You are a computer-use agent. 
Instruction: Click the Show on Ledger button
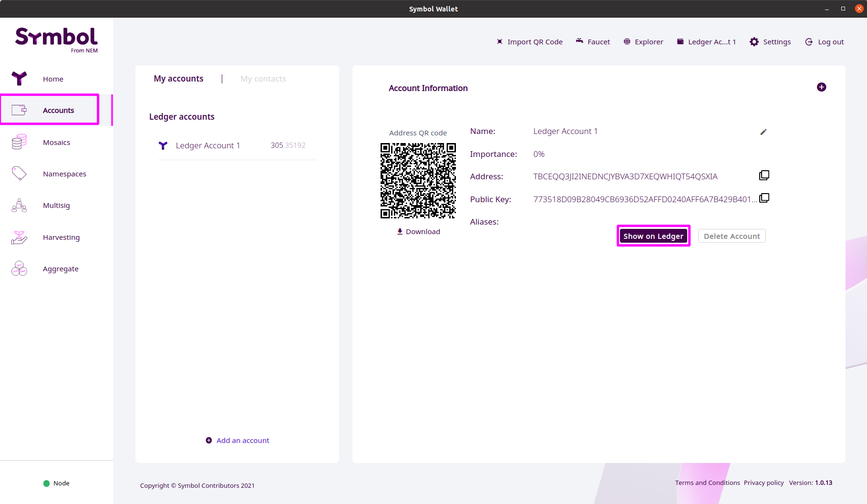653,236
